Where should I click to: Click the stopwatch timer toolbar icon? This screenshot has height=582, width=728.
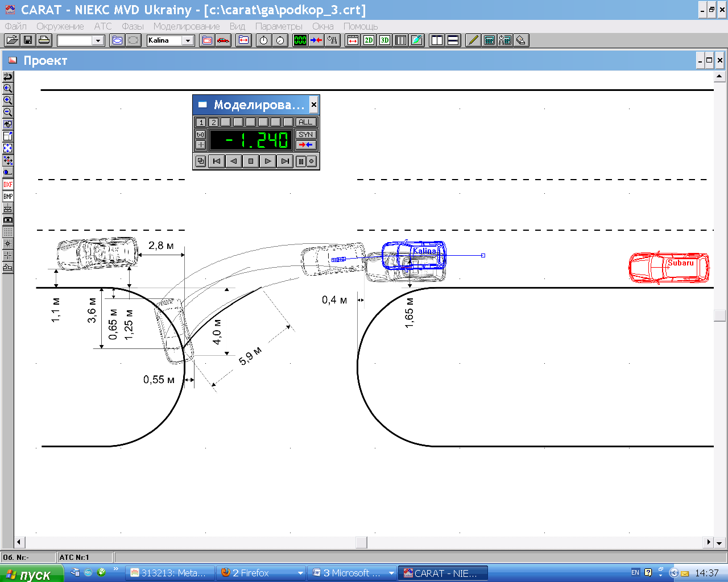[264, 40]
